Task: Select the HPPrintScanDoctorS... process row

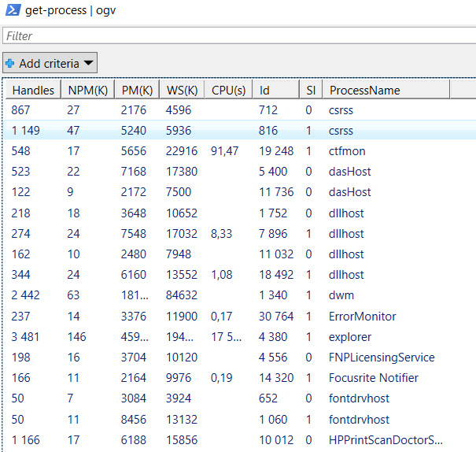Action: (x=240, y=440)
